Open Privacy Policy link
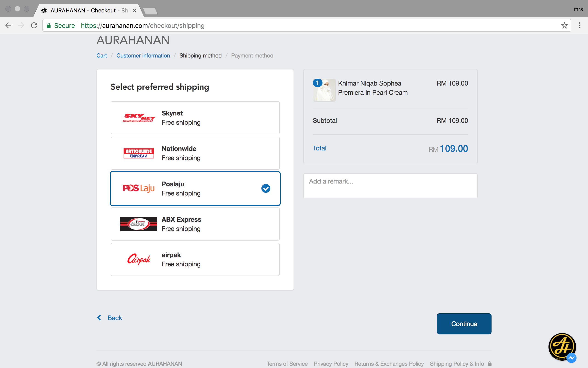Image resolution: width=588 pixels, height=368 pixels. 331,364
